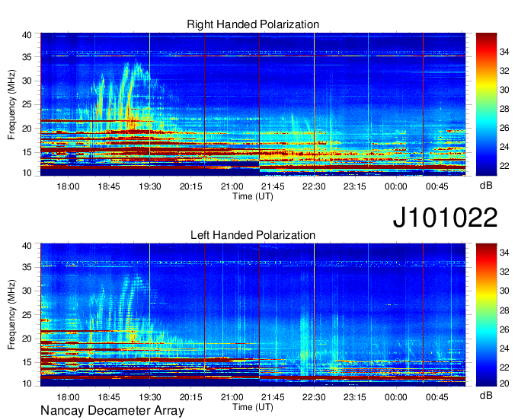Click the 22:30 time tick under Right Handed plot
The image size is (518, 420).
(x=314, y=186)
